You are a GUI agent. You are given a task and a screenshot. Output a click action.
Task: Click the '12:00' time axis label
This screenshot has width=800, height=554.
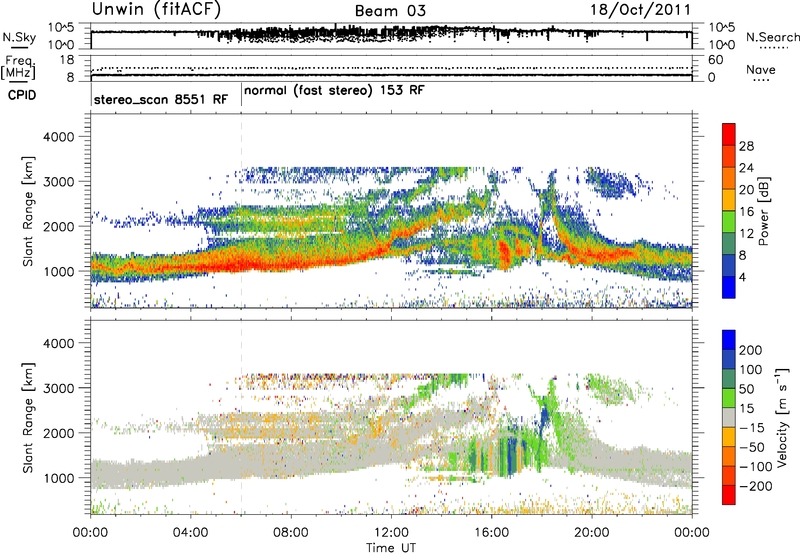[391, 532]
